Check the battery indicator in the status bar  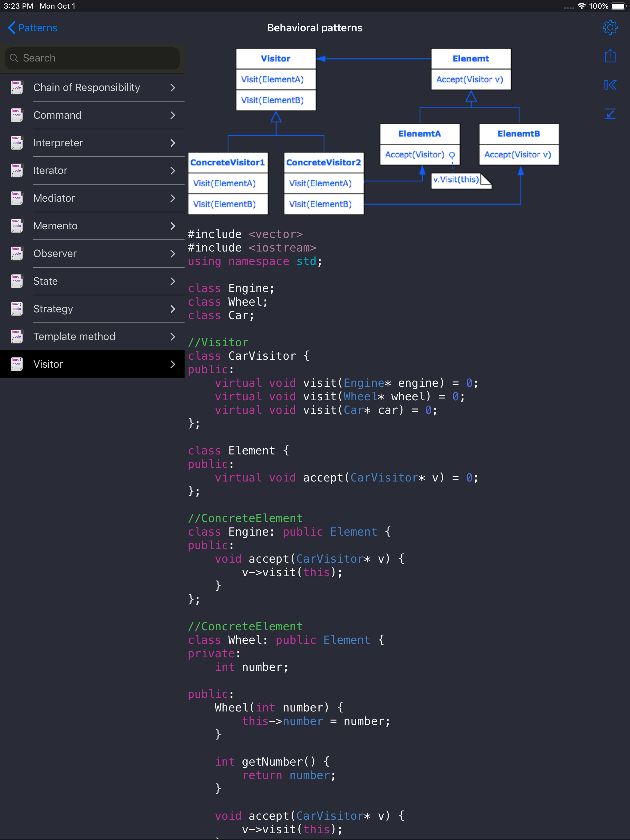[x=617, y=6]
